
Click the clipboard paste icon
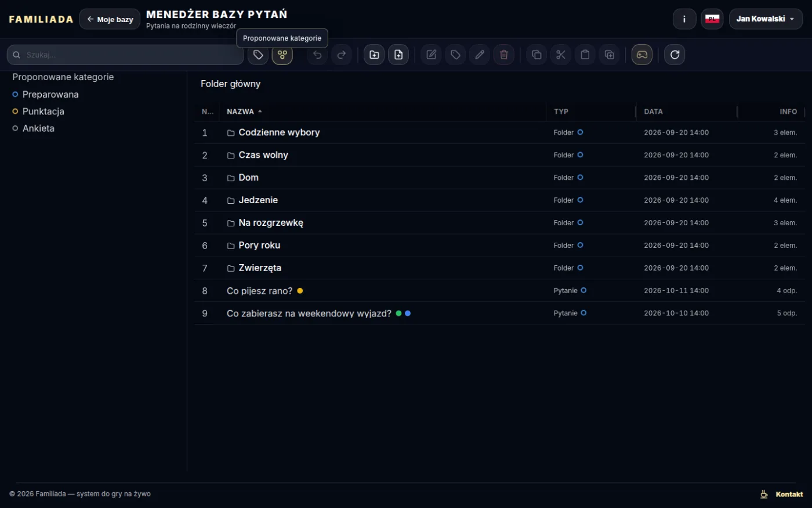(x=585, y=55)
